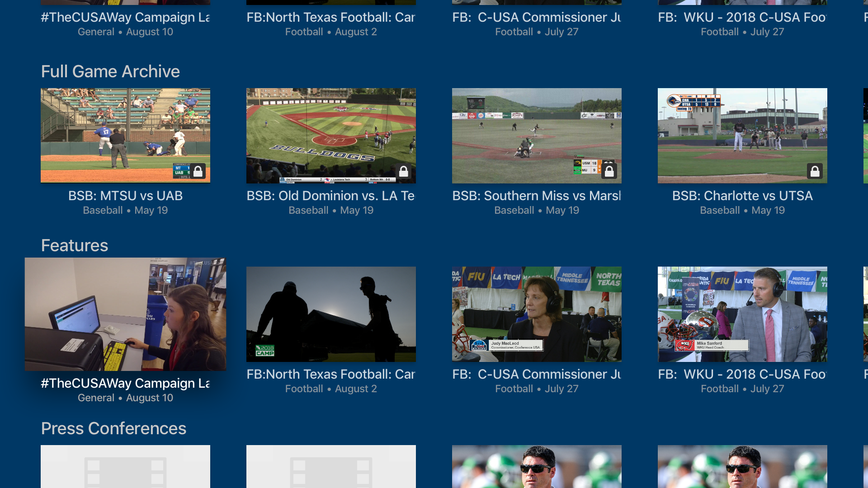Select the "Features" section heading
Screen dimensions: 868x488
[x=75, y=245]
